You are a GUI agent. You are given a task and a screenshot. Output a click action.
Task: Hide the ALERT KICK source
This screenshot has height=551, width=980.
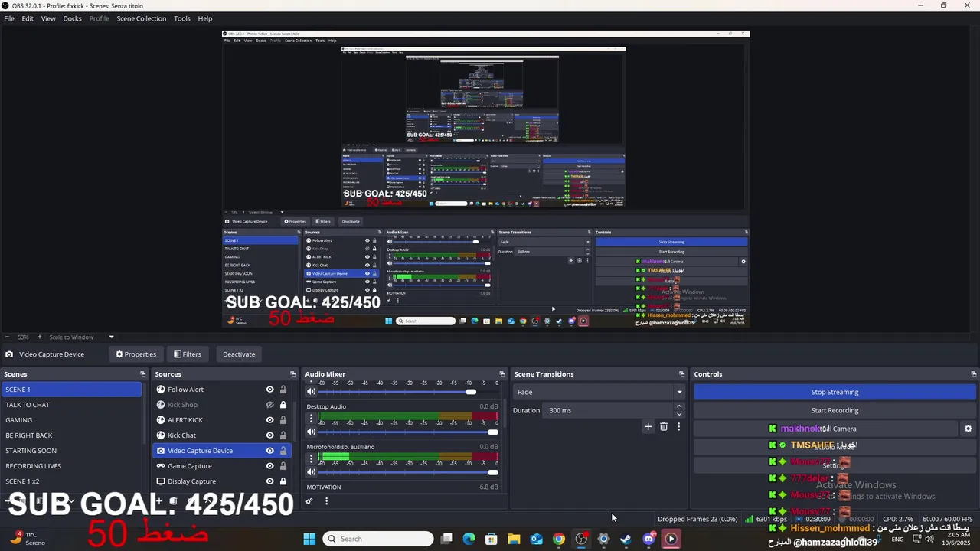tap(269, 420)
